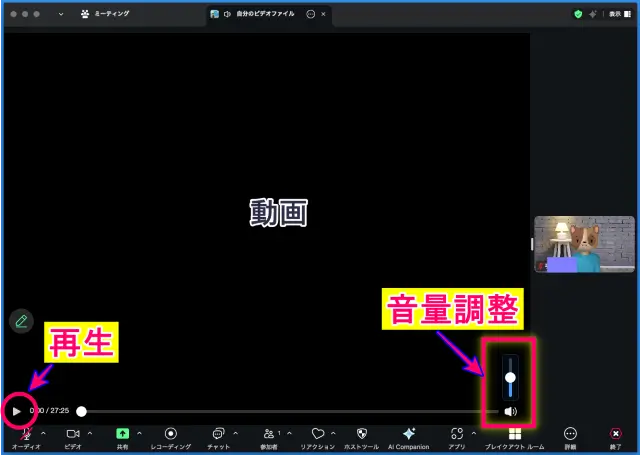Click the speaker volume icon
This screenshot has height=455, width=640.
pos(510,411)
